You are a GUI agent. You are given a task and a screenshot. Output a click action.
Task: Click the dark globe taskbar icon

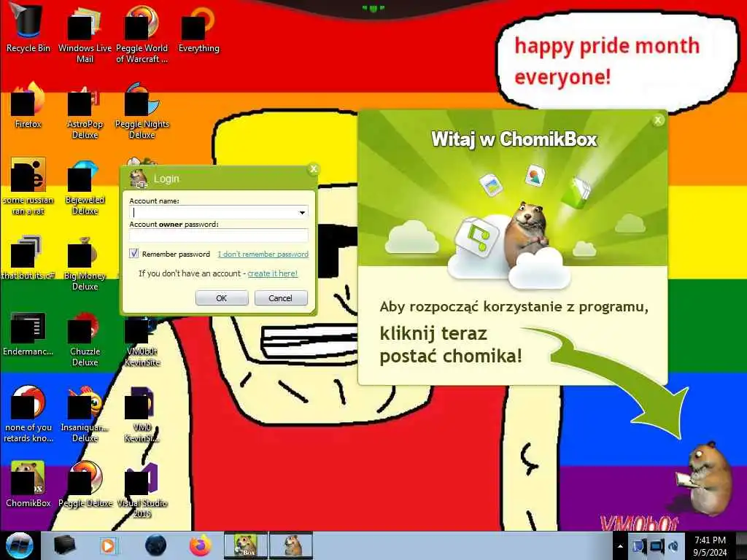tap(155, 545)
